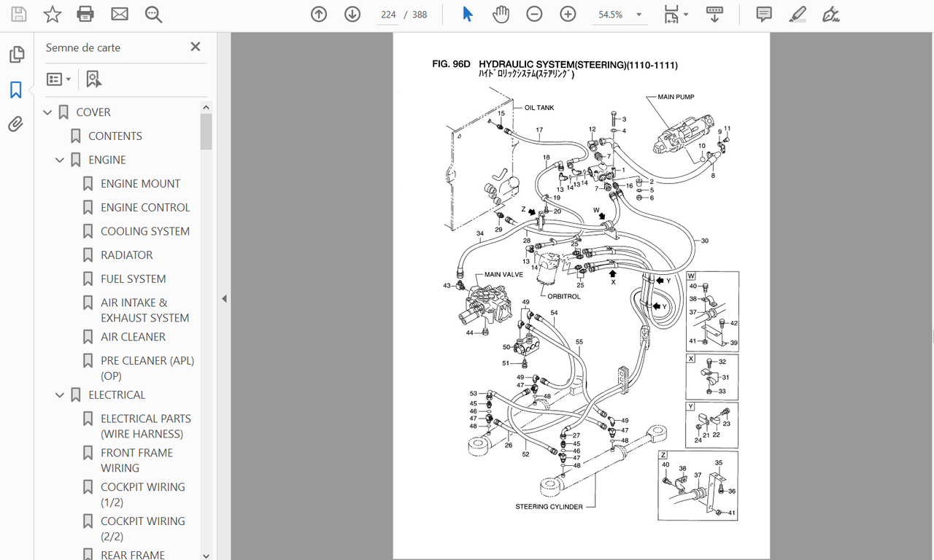Zoom out with minus button
Screen dimensions: 934x560
535,14
